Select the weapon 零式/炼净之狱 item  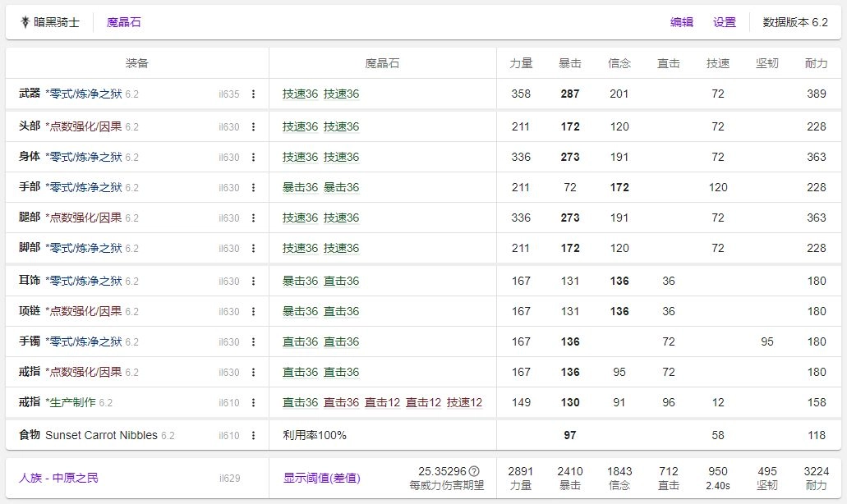(x=84, y=94)
